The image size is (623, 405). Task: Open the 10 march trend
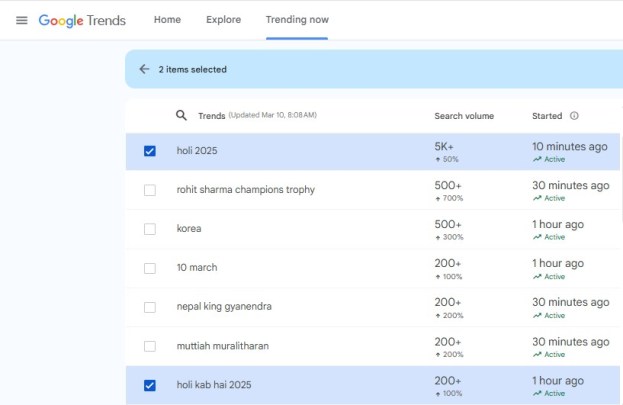(x=197, y=267)
